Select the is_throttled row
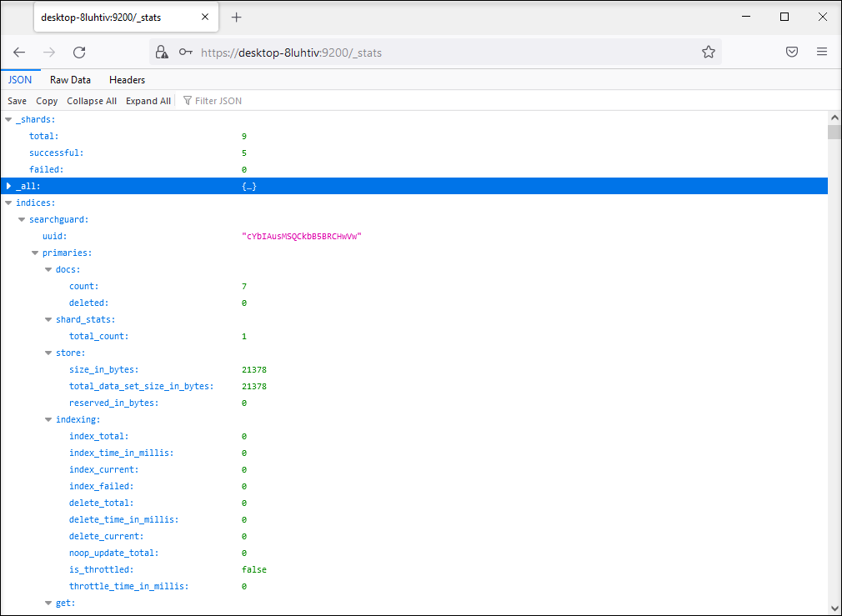This screenshot has height=616, width=842. pyautogui.click(x=414, y=569)
